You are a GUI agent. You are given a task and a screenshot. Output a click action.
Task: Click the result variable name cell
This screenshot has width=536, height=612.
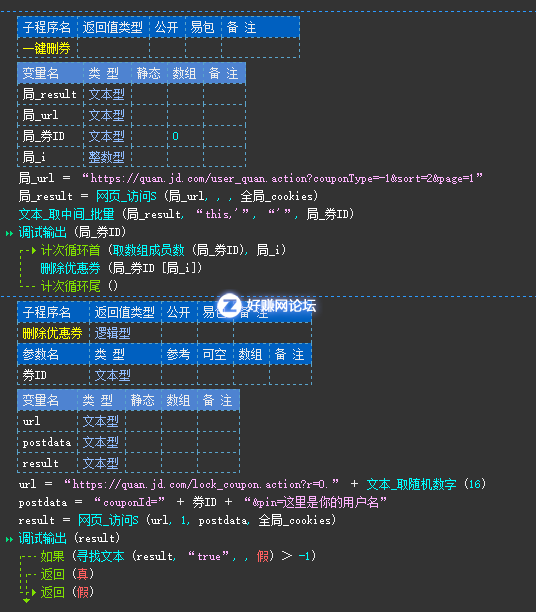(47, 463)
